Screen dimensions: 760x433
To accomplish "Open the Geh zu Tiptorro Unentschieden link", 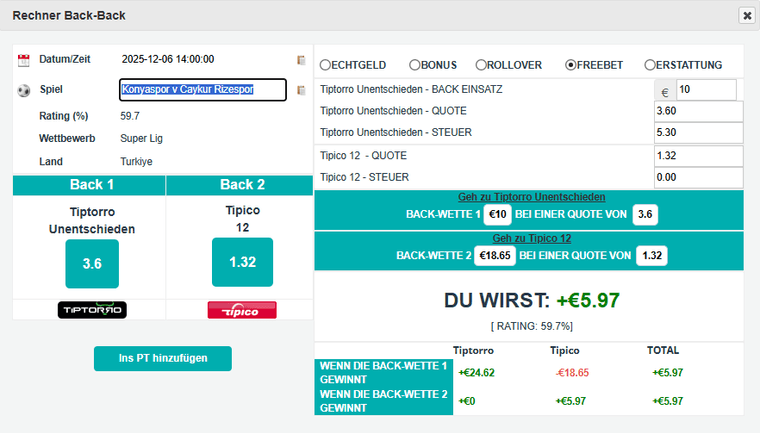I will coord(529,197).
